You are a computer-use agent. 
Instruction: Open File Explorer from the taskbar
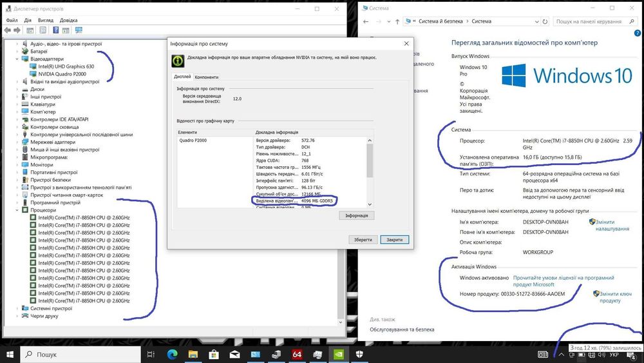(193, 354)
